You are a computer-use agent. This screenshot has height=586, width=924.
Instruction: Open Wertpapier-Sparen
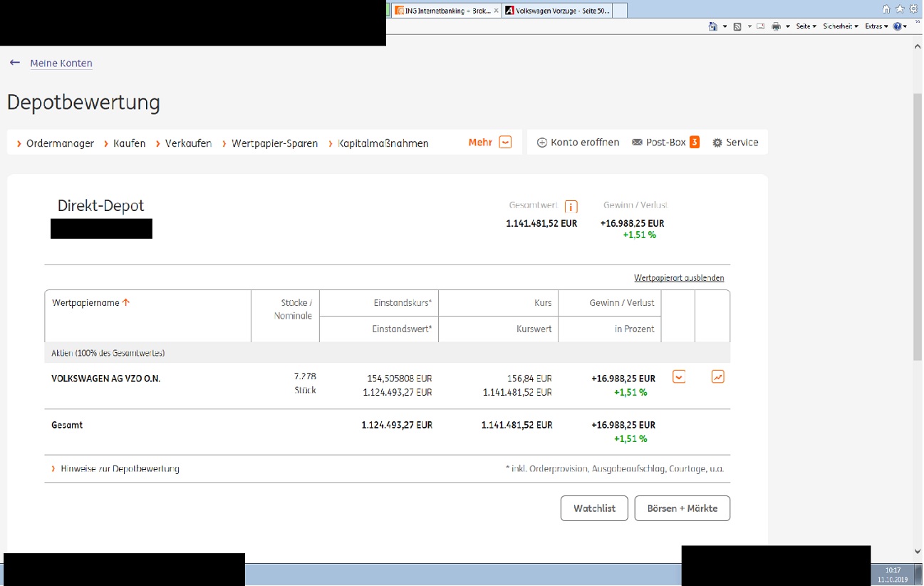pos(274,143)
